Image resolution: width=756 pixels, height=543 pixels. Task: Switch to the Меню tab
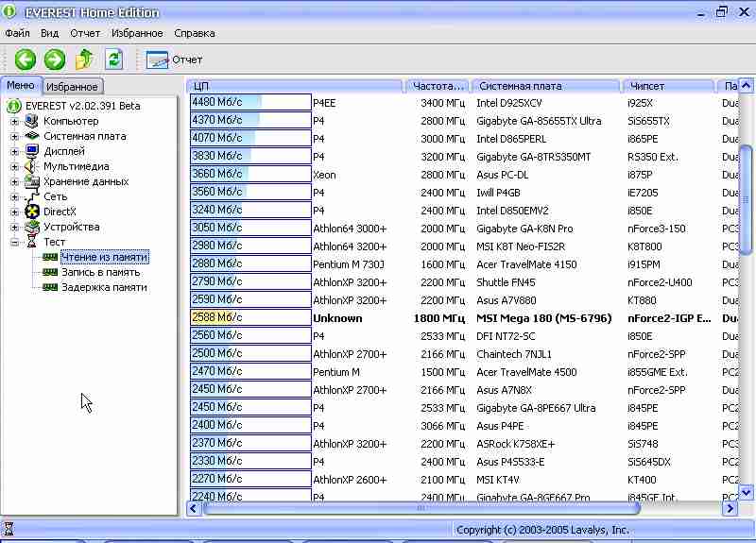pos(21,85)
